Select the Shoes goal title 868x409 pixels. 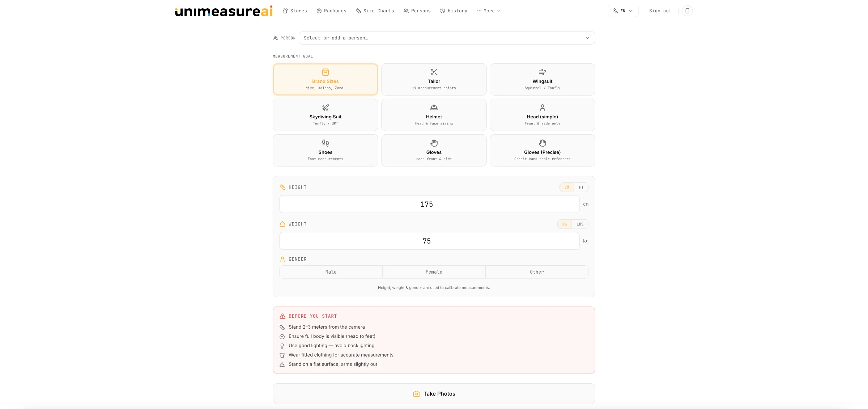[x=325, y=152]
